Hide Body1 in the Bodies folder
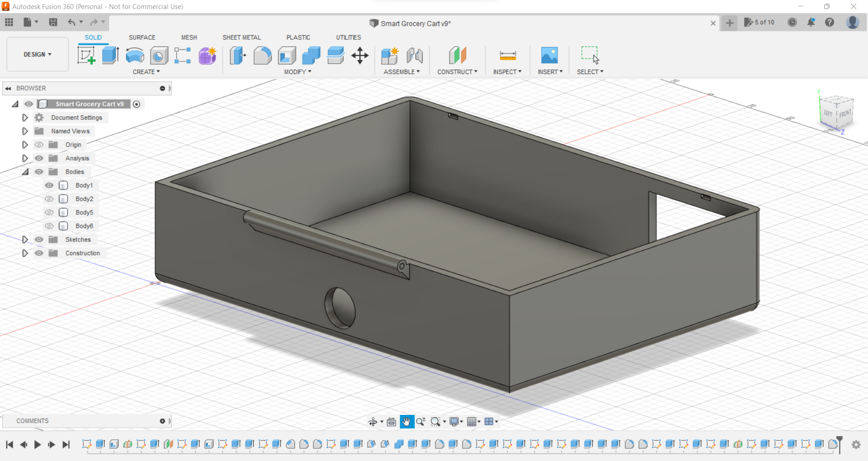Viewport: 868px width, 461px height. pyautogui.click(x=49, y=185)
